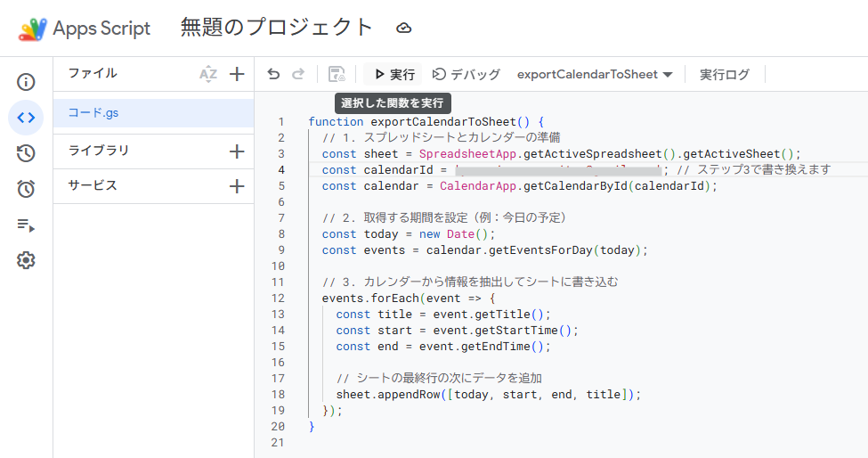Click the save project disk icon

click(x=337, y=75)
